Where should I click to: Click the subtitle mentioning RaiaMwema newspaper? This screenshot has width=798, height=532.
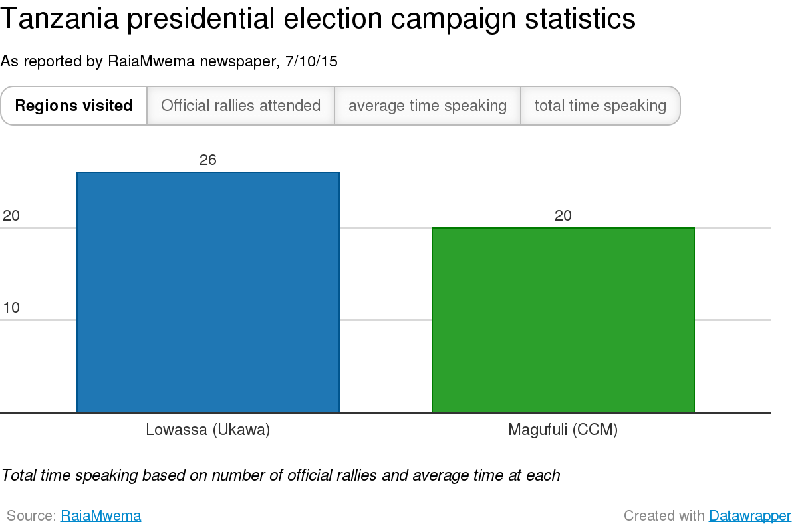click(x=170, y=62)
